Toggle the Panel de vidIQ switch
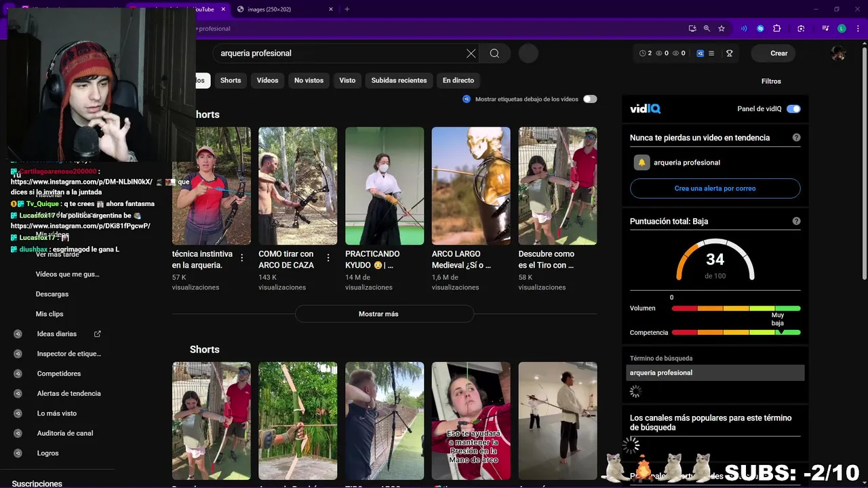The height and width of the screenshot is (488, 868). pyautogui.click(x=793, y=109)
